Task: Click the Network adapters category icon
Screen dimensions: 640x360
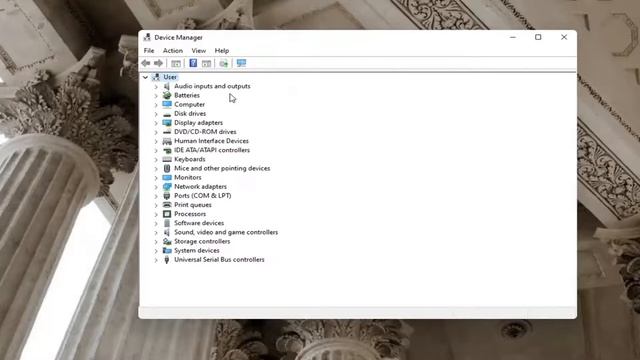Action: point(167,187)
